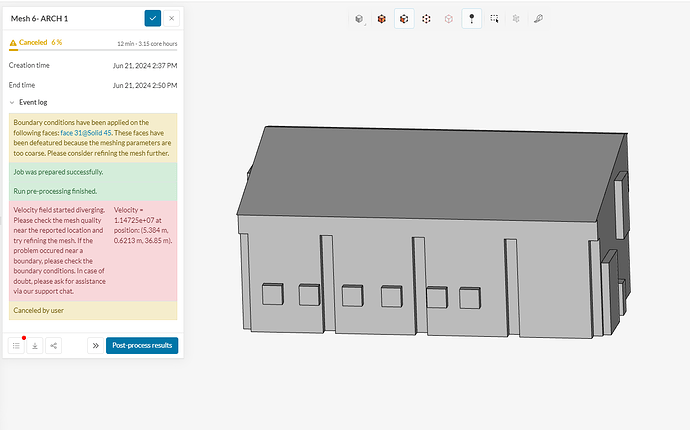Click the Velocity = 1.14725e+07 position text
Image resolution: width=690 pixels, height=430 pixels.
pyautogui.click(x=143, y=225)
